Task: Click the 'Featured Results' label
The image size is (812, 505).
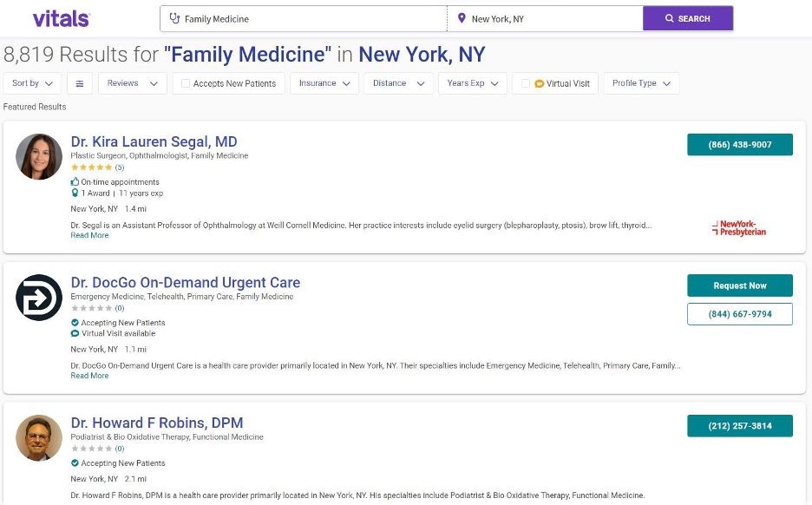Action: (35, 107)
